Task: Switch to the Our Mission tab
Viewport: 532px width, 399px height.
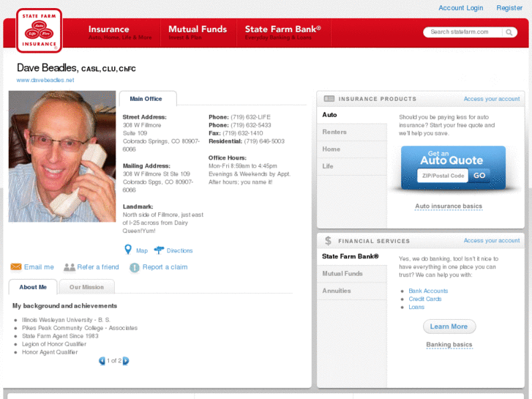Action: click(86, 287)
